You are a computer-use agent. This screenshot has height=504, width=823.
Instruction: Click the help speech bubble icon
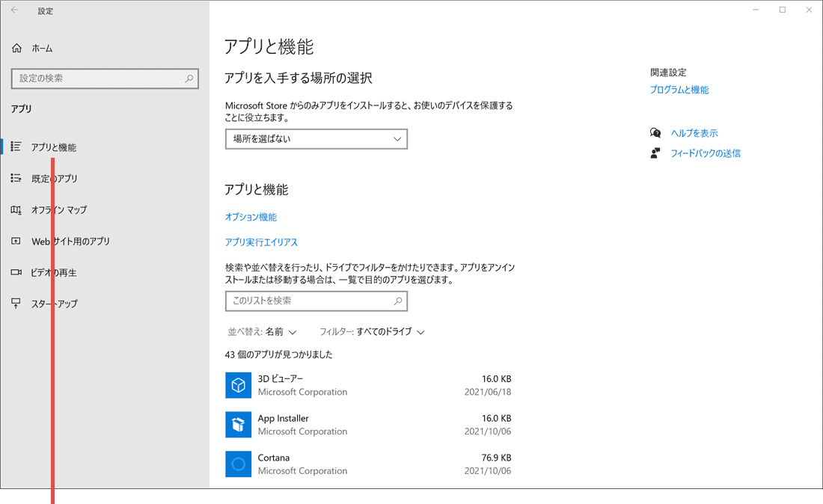[655, 132]
